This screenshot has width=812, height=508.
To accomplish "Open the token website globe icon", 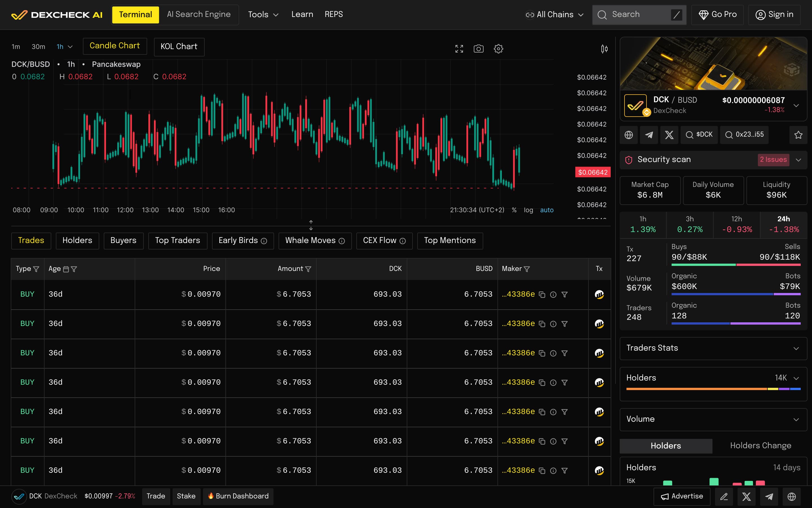I will (629, 135).
